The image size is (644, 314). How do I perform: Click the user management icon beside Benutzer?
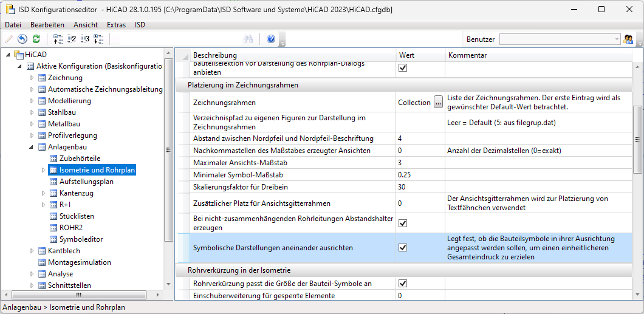coord(628,39)
